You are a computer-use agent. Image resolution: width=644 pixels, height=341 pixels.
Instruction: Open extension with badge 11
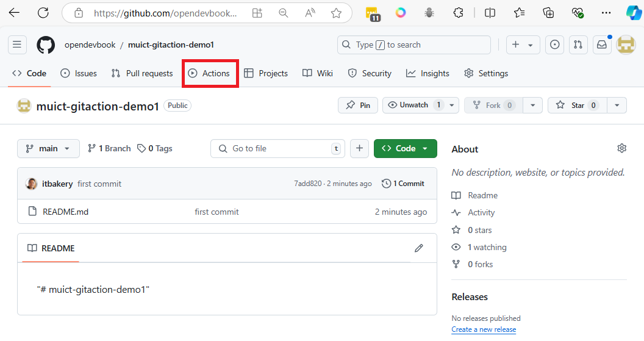[373, 13]
